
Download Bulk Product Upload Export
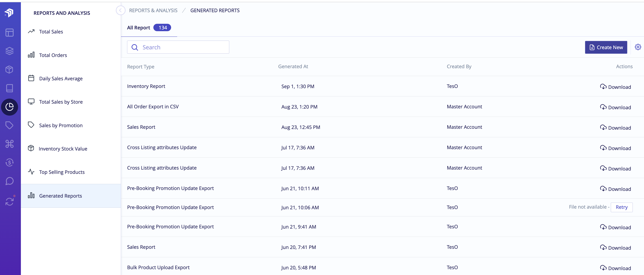coord(615,268)
